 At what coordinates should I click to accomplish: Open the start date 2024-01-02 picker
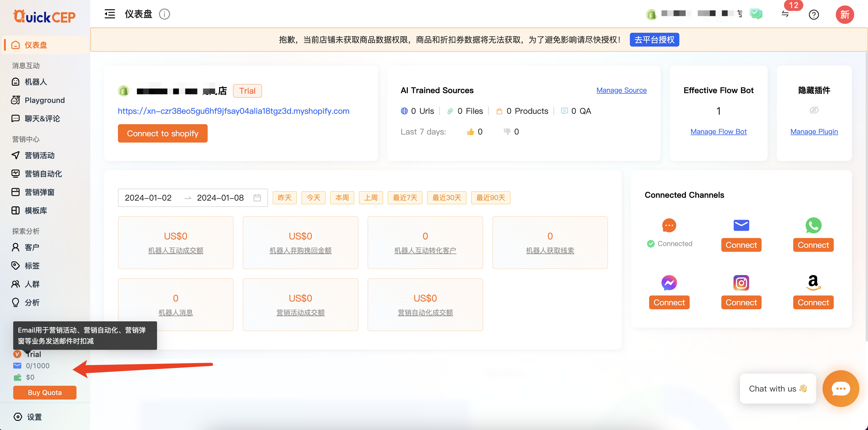click(x=148, y=198)
